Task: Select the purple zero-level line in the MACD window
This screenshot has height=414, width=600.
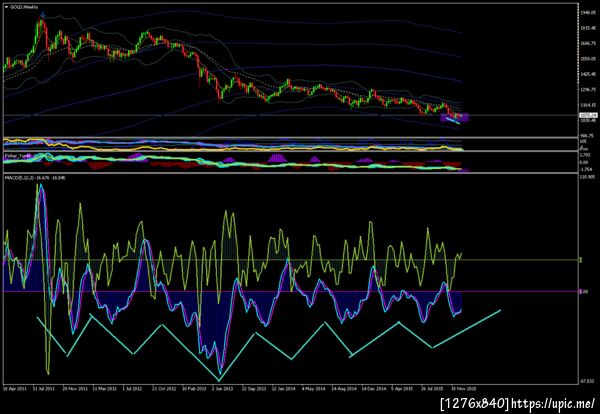Action: click(x=291, y=292)
